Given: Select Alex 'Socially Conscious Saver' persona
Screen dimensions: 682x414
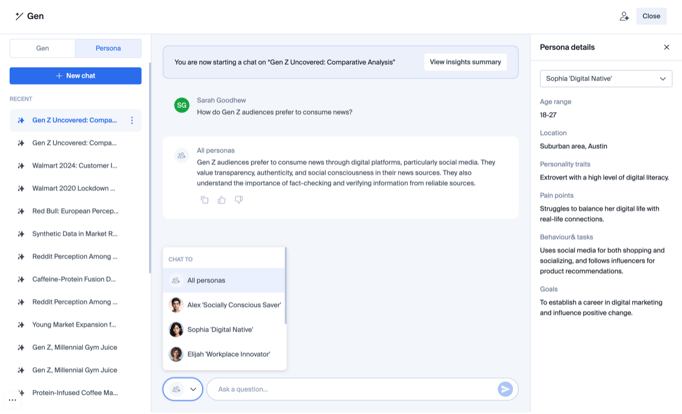Looking at the screenshot, I should tap(224, 305).
